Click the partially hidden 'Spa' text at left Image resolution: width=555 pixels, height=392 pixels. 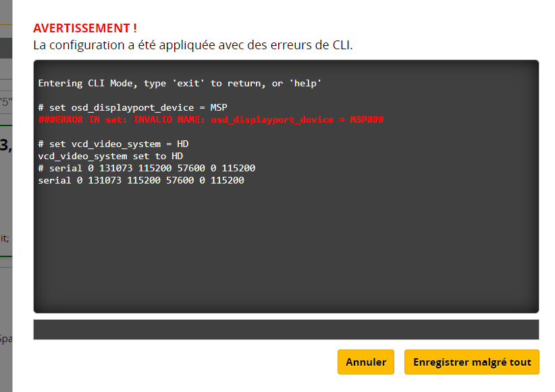[5, 338]
